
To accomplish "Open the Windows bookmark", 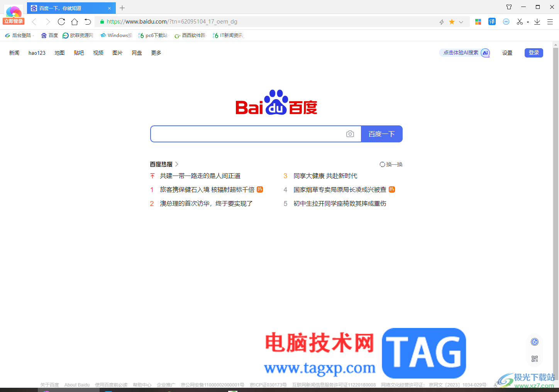I will 116,35.
